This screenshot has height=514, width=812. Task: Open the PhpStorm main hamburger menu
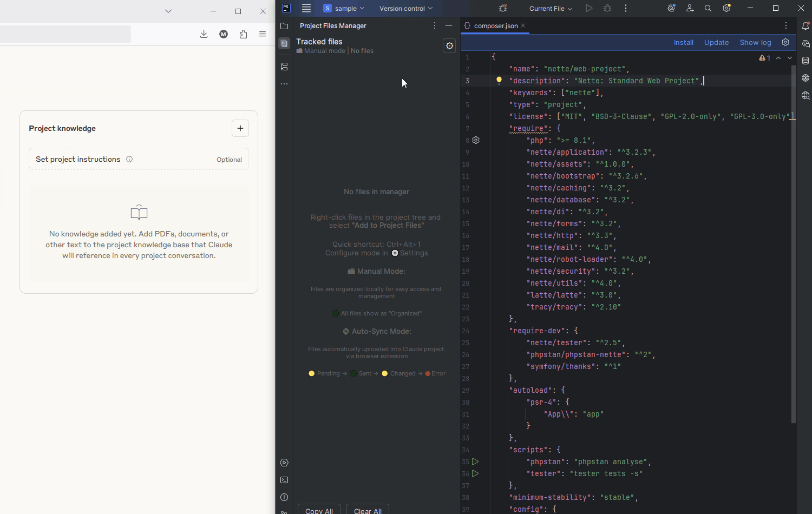point(306,8)
